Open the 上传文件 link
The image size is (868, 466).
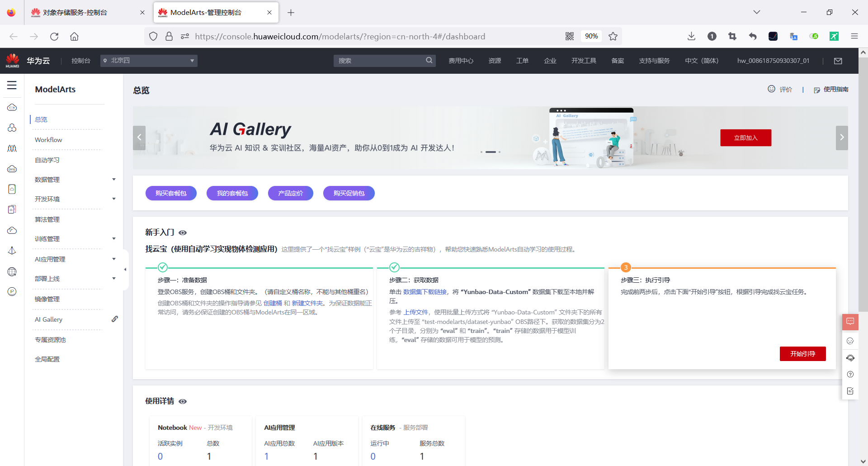pos(416,312)
